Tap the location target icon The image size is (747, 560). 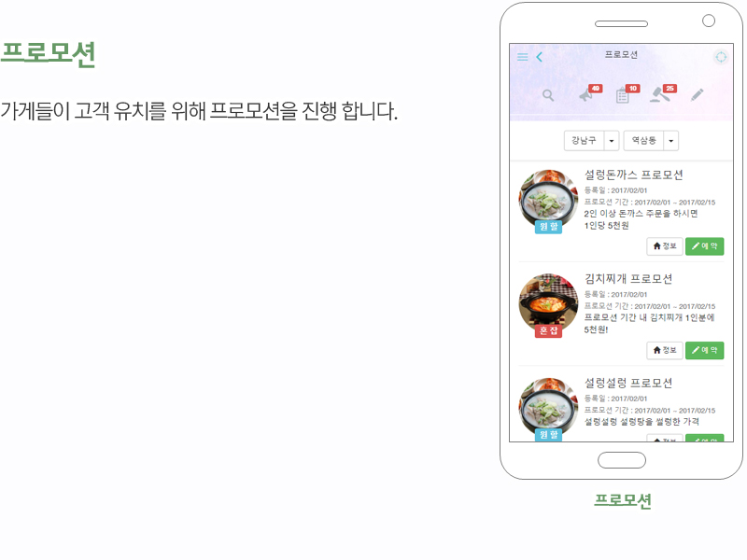tap(721, 57)
